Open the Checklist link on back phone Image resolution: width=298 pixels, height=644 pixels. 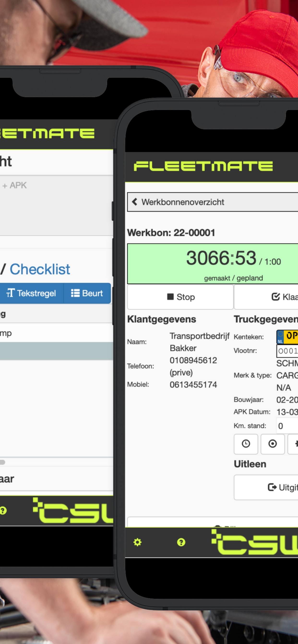coord(40,269)
